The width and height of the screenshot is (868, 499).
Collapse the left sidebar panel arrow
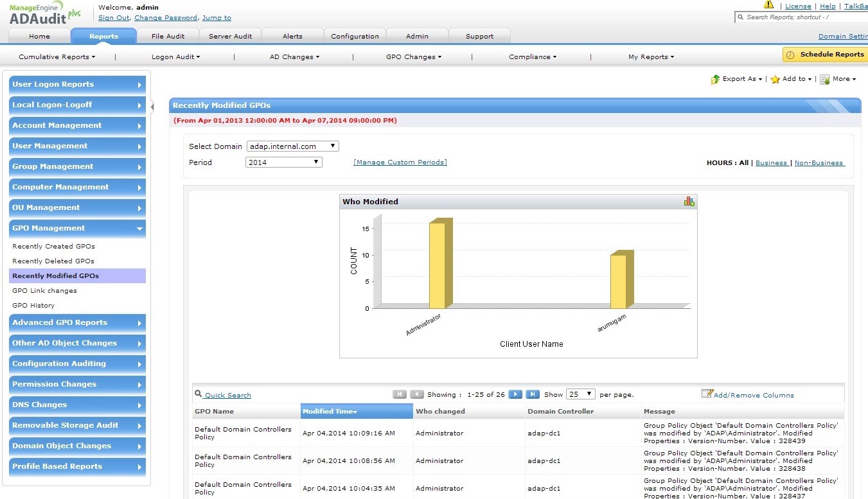[x=152, y=107]
